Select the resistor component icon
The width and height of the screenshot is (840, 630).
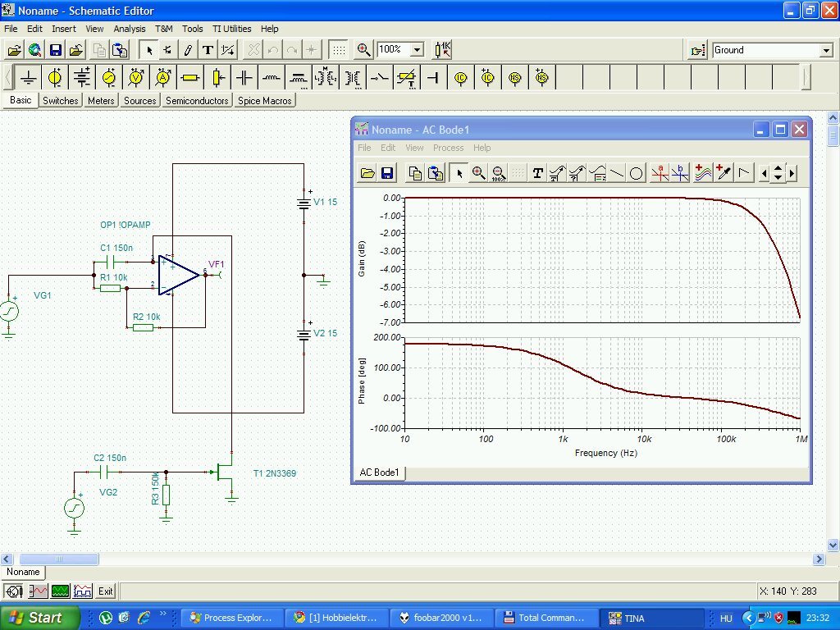[190, 78]
